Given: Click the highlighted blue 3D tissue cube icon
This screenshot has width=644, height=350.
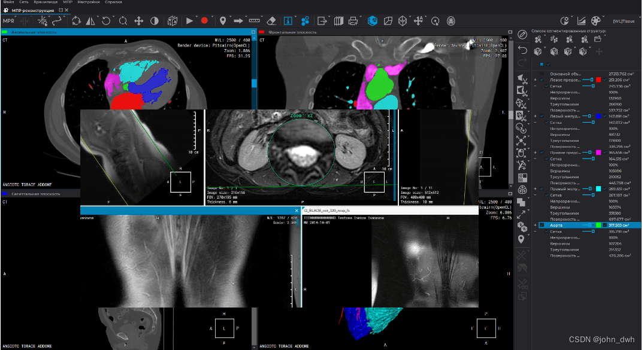Looking at the screenshot, I should click(x=372, y=21).
